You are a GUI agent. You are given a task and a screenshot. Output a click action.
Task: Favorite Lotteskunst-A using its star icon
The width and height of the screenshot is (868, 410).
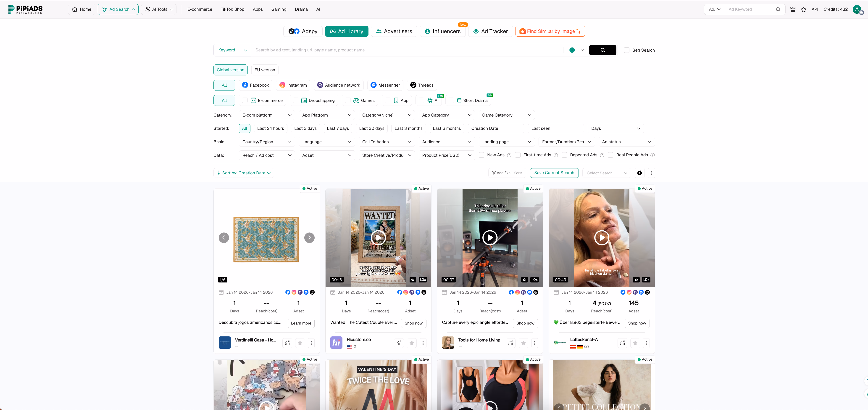pos(635,343)
